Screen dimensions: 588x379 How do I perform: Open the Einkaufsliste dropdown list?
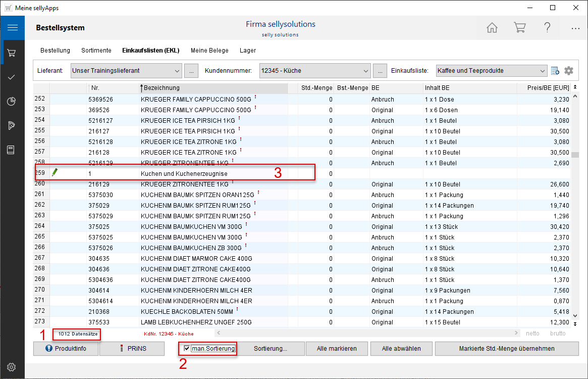[542, 71]
